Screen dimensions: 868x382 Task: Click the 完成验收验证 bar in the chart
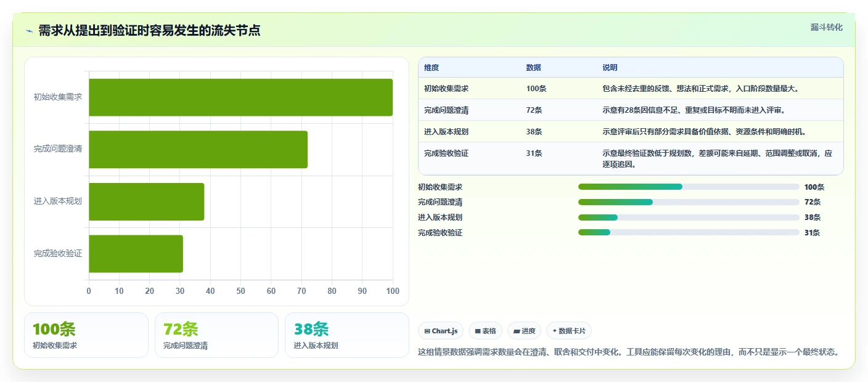point(136,253)
